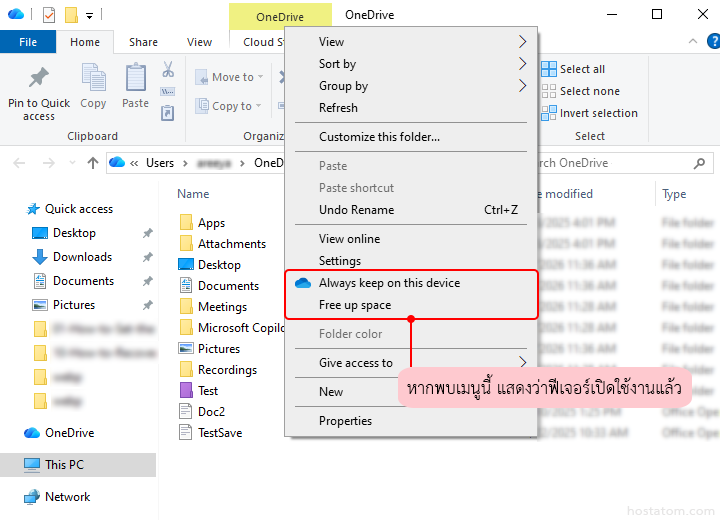The height and width of the screenshot is (520, 720).
Task: Open Pictures in Quick access
Action: [x=74, y=305]
